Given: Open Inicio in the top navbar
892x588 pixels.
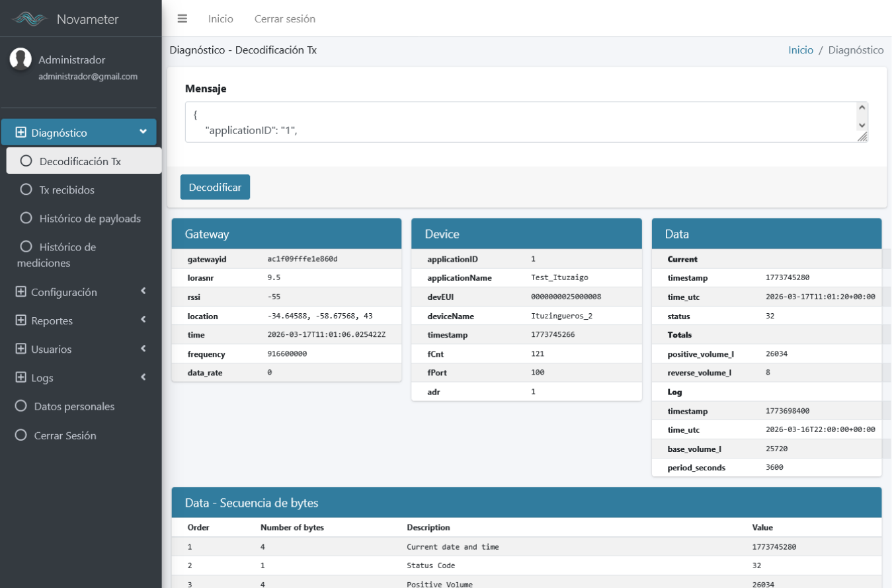Looking at the screenshot, I should coord(220,18).
